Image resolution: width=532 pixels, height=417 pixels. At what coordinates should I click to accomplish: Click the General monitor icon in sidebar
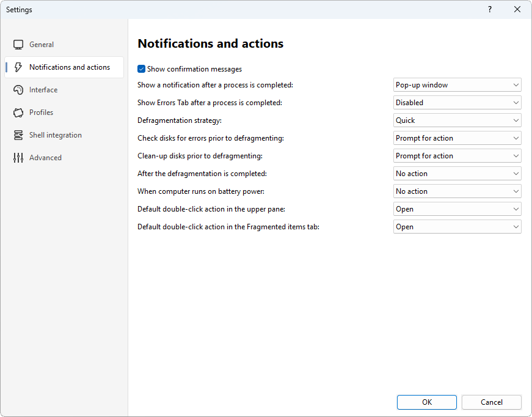click(18, 45)
